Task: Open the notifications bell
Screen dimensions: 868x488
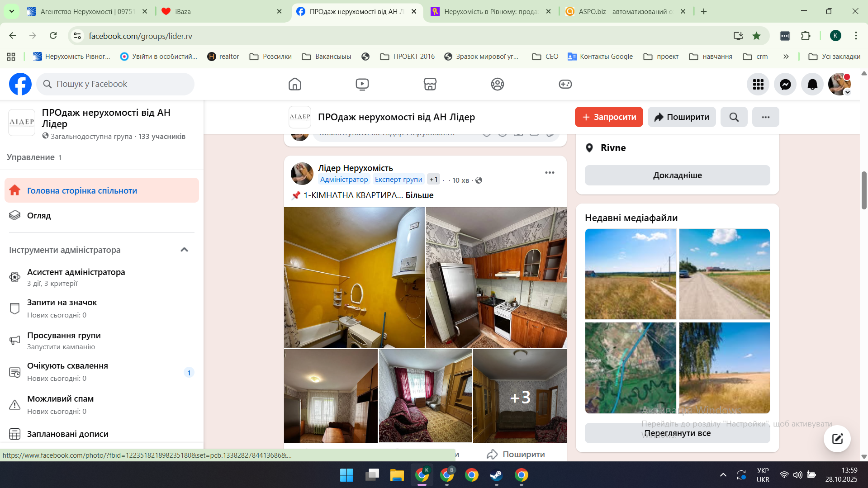Action: pyautogui.click(x=812, y=84)
